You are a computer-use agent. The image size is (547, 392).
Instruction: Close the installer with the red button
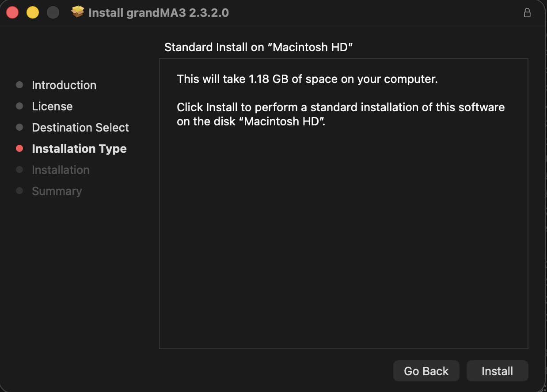[x=13, y=13]
